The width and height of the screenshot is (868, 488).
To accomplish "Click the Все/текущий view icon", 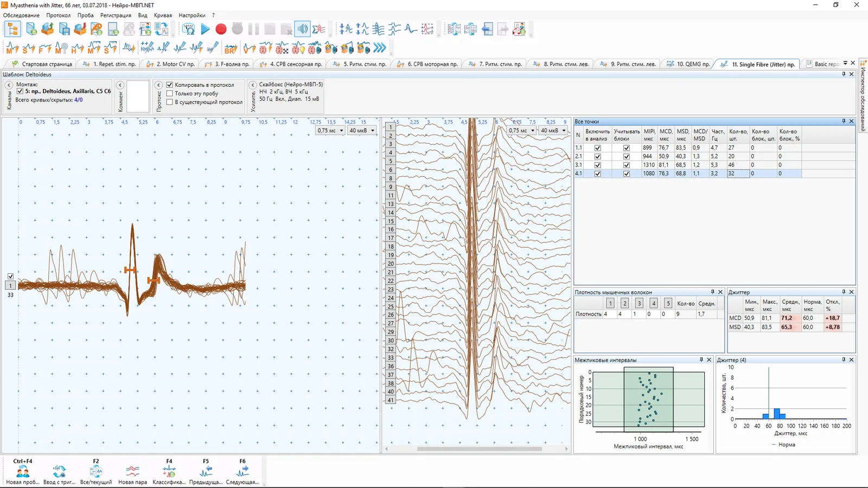I will 96,471.
